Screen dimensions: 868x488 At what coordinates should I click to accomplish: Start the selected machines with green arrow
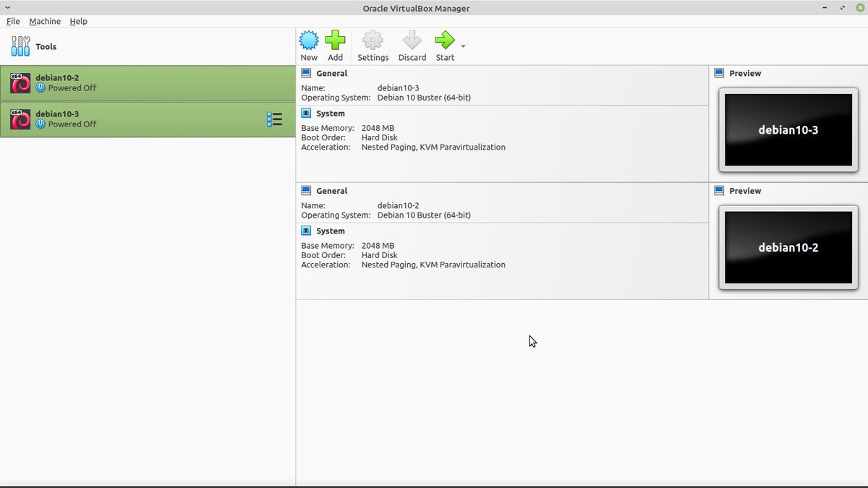point(445,40)
